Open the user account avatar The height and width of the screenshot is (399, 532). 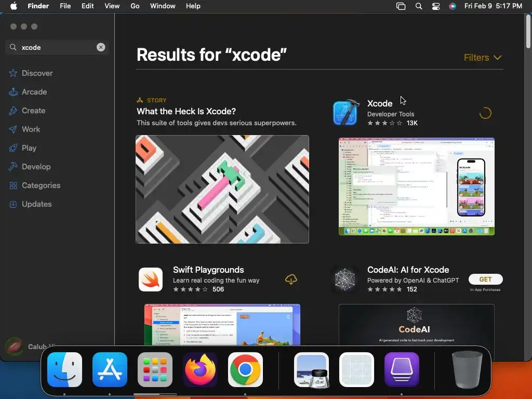(14, 346)
